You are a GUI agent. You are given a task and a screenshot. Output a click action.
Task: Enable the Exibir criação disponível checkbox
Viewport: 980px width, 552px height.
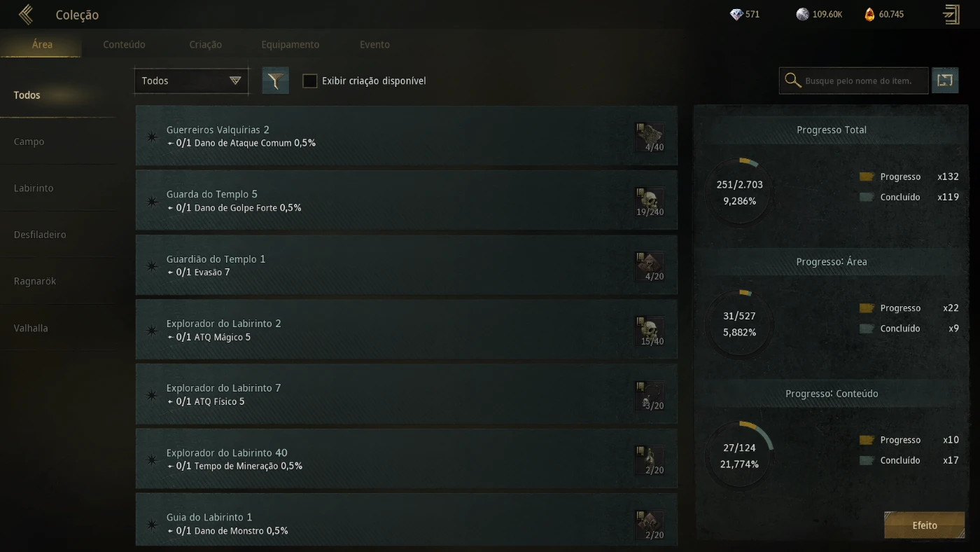(x=309, y=81)
